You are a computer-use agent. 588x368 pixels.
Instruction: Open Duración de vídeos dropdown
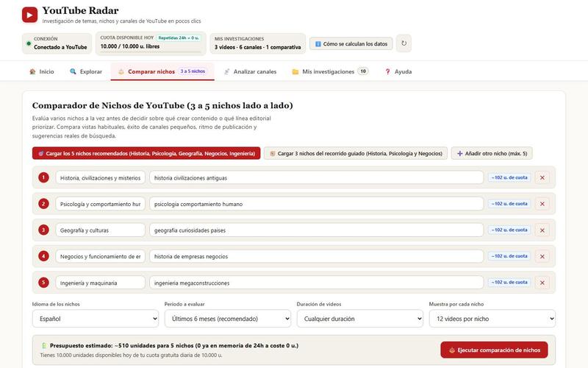tap(360, 319)
